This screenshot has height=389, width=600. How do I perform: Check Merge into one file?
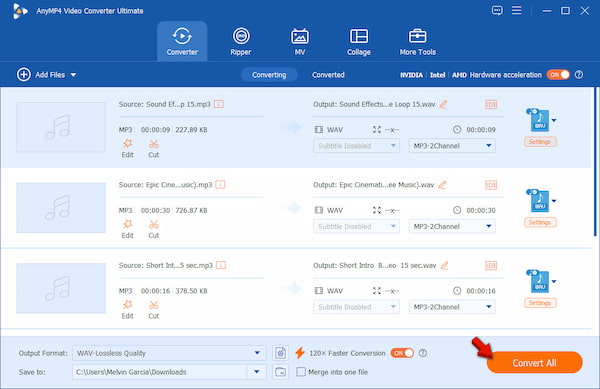pyautogui.click(x=301, y=372)
